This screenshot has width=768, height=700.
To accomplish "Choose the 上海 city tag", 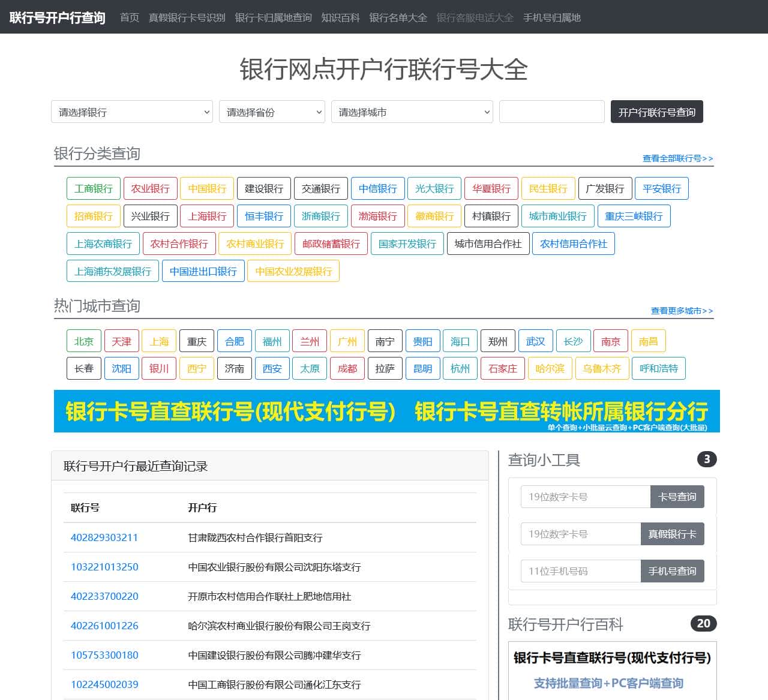I will coord(160,341).
